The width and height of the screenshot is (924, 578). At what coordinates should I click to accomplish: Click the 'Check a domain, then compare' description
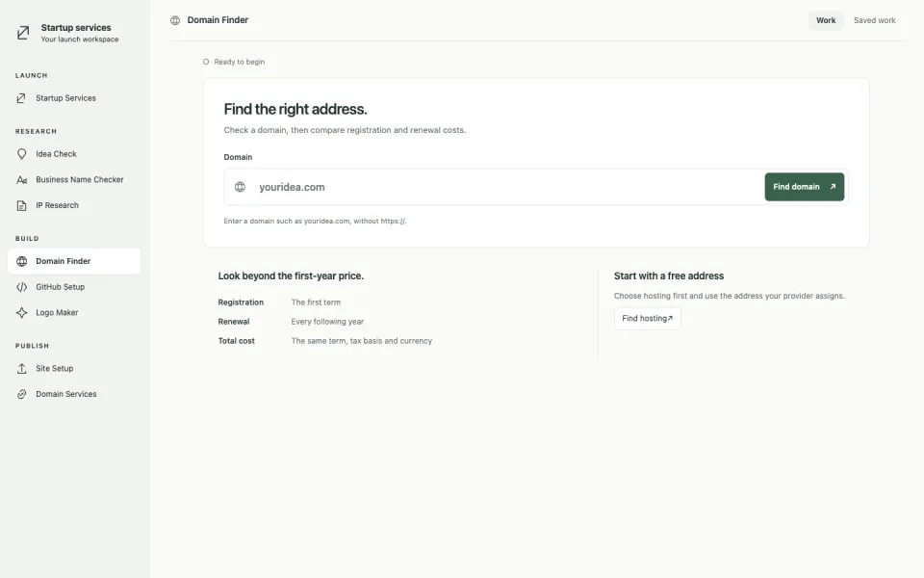[x=345, y=130]
